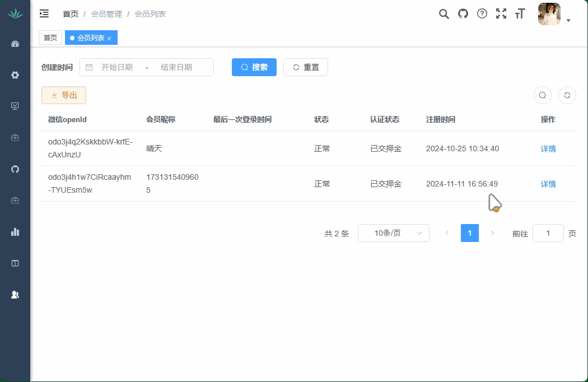Viewport: 588px width, 382px height.
Task: Click the 结束日期 end date field
Action: pos(176,67)
